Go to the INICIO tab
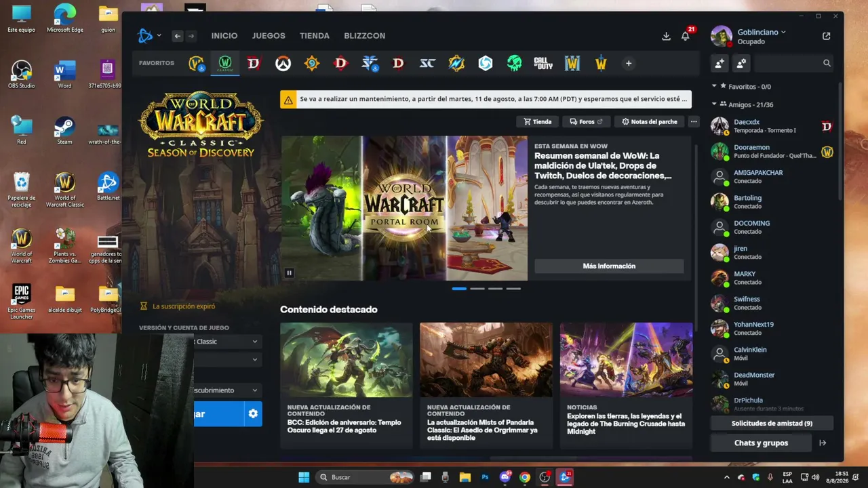Viewport: 868px width, 488px height. (x=224, y=36)
